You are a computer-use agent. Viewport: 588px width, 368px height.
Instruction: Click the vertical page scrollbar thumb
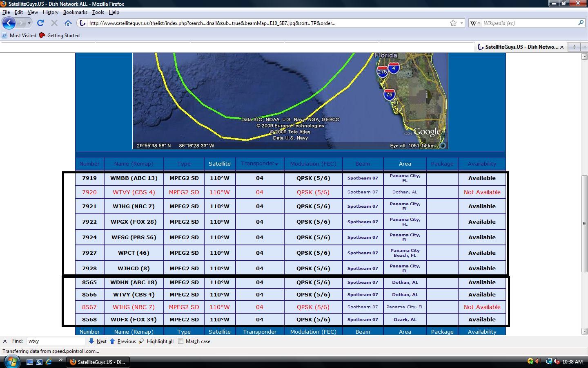tap(584, 224)
